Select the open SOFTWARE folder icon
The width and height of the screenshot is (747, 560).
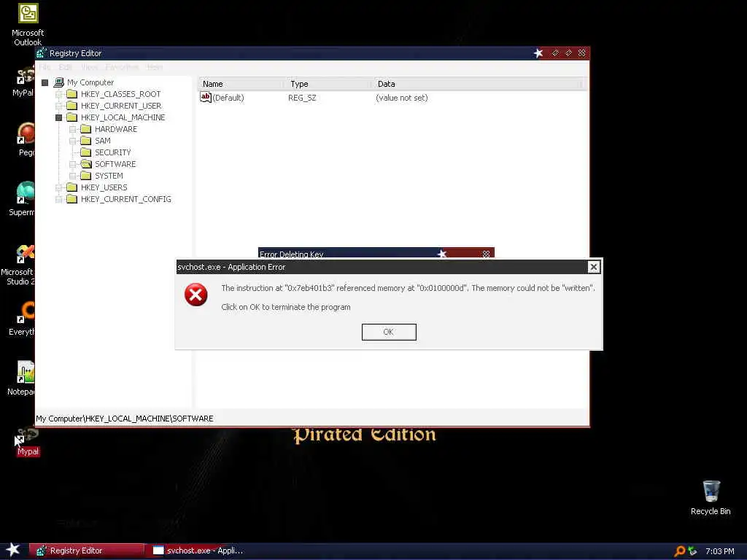[x=86, y=164]
